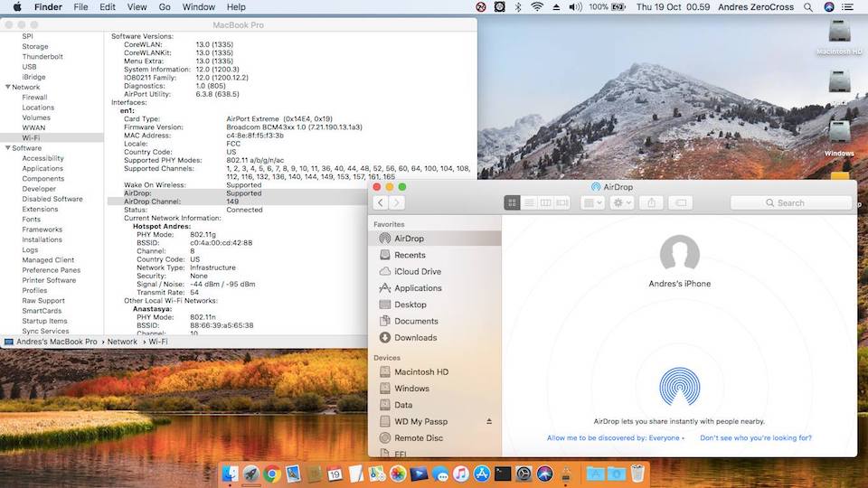Open the gear Action menu in Finder
Screen dimensions: 868x488
622,203
